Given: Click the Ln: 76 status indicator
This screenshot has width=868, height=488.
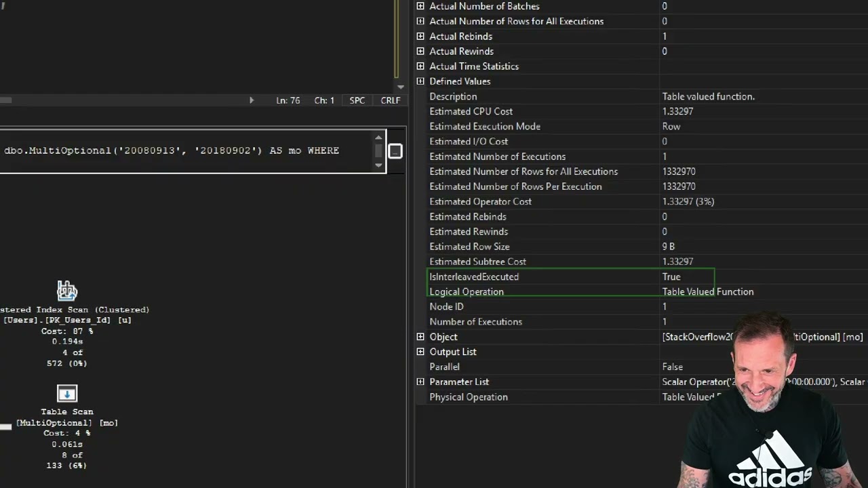Looking at the screenshot, I should pos(288,100).
